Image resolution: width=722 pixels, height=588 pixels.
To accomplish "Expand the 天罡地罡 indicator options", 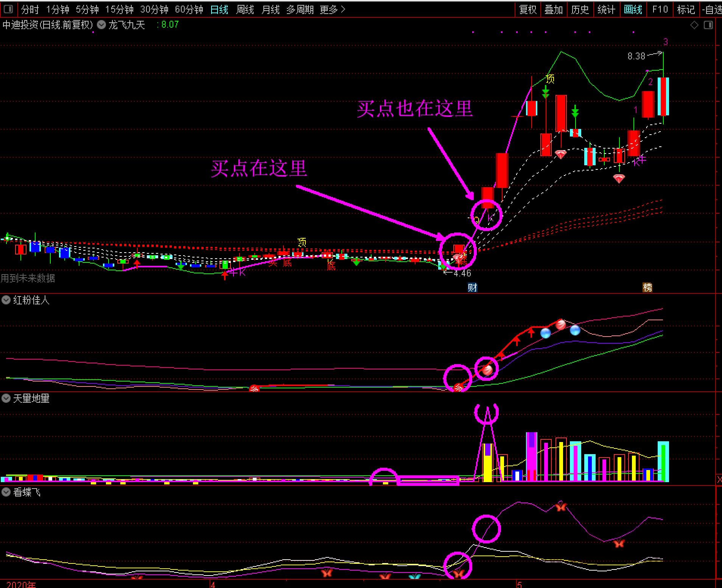I will point(6,398).
